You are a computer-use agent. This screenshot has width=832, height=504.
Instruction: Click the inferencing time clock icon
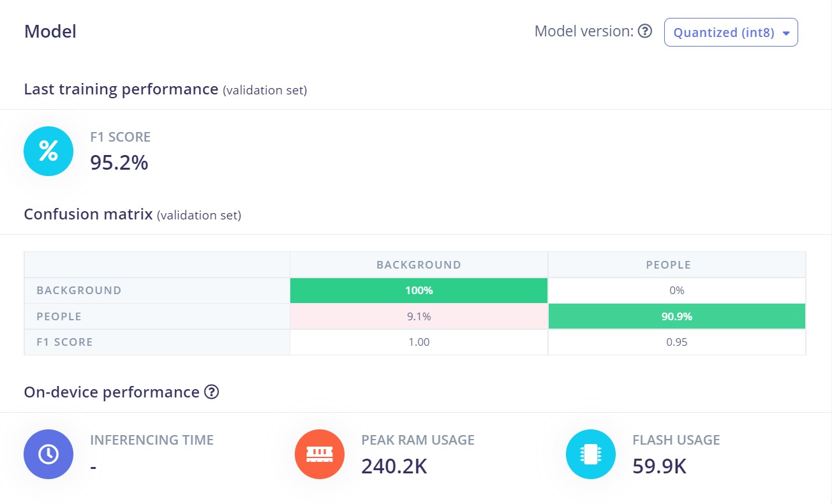pos(48,454)
